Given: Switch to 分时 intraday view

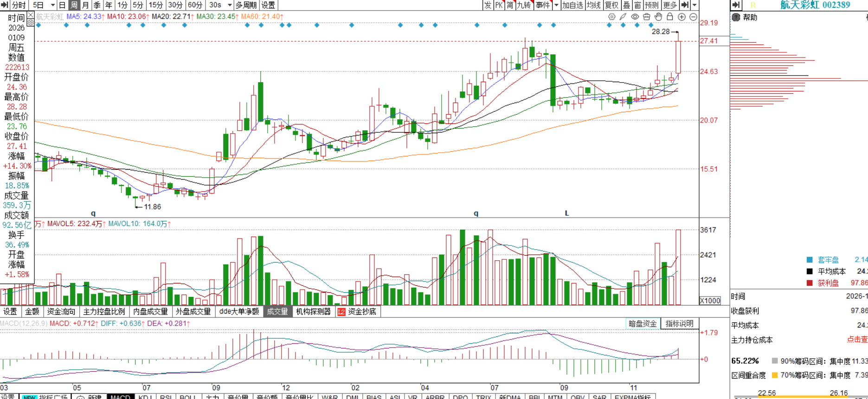Looking at the screenshot, I should pos(19,5).
